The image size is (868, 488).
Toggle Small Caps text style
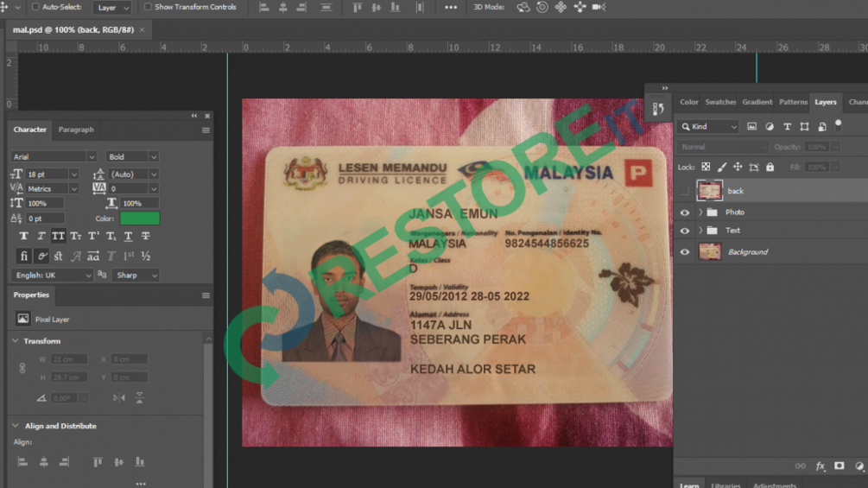(76, 236)
